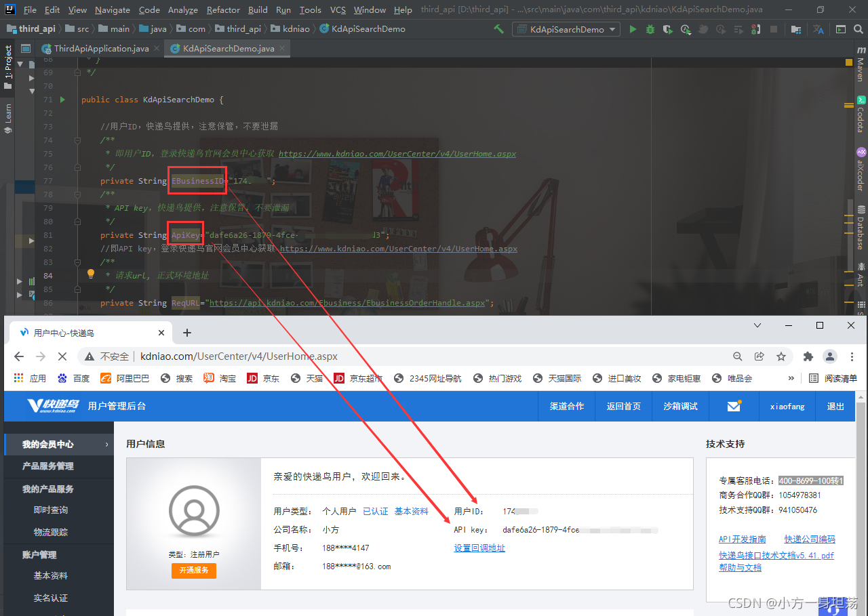
Task: Select 即时查询 in the sidebar
Action: [51, 510]
